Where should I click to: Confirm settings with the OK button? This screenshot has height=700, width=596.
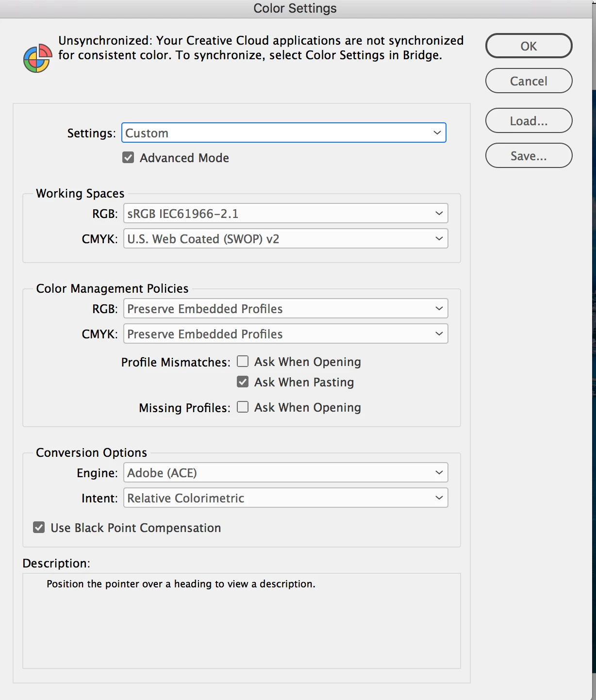(529, 46)
